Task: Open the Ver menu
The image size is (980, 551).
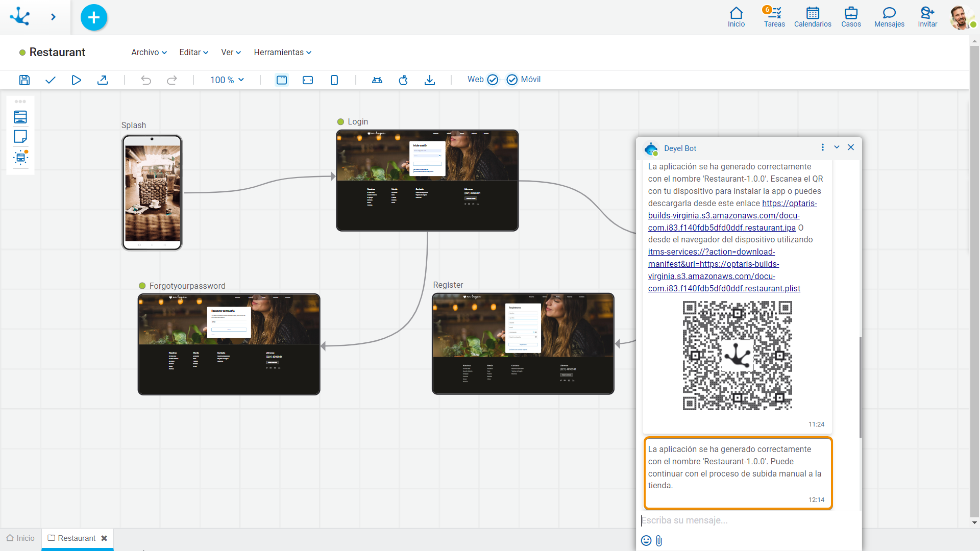Action: [231, 53]
